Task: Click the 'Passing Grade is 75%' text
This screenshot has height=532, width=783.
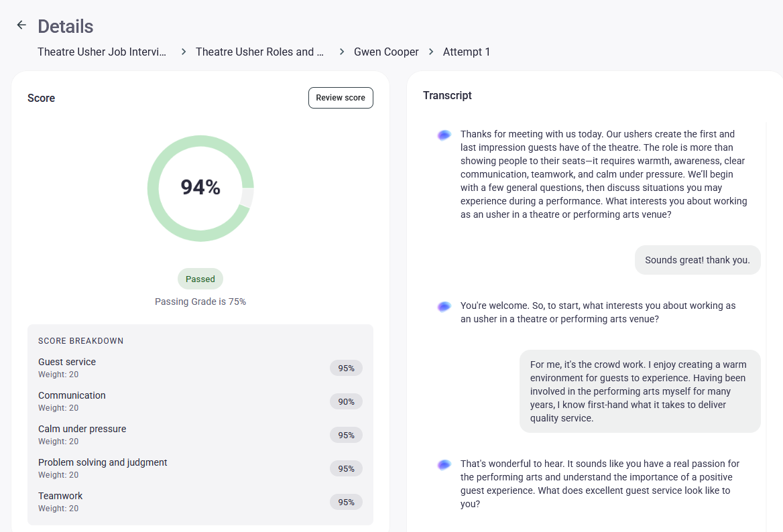Action: (200, 302)
